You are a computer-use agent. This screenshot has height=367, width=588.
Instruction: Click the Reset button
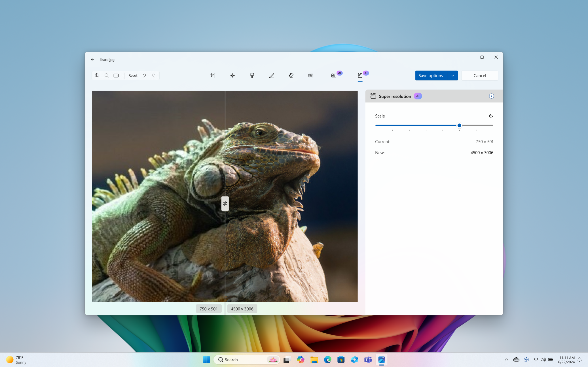(132, 75)
